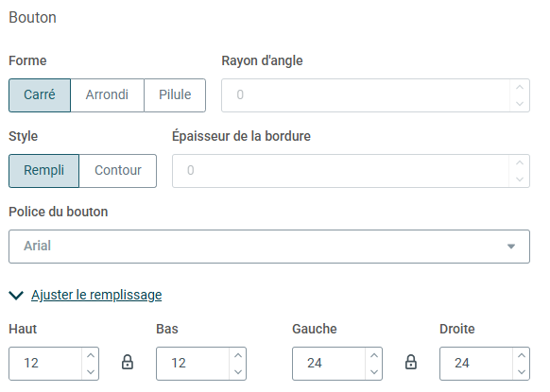Increase the Haut padding value
Image resolution: width=550 pixels, height=392 pixels.
click(91, 355)
